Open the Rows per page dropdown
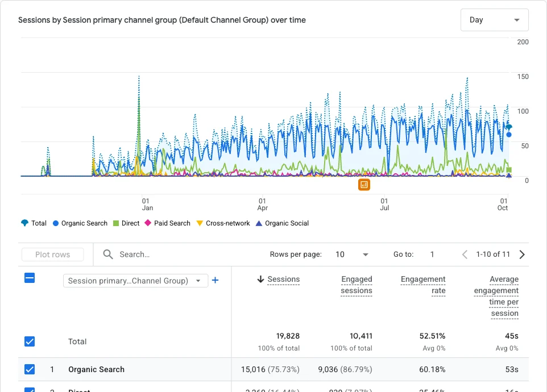Image resolution: width=547 pixels, height=392 pixels. (351, 255)
